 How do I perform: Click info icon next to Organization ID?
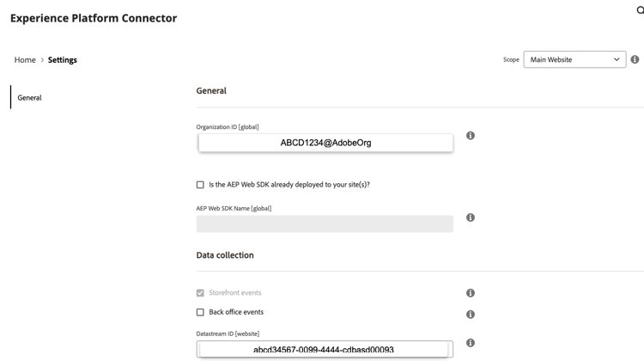tap(471, 136)
